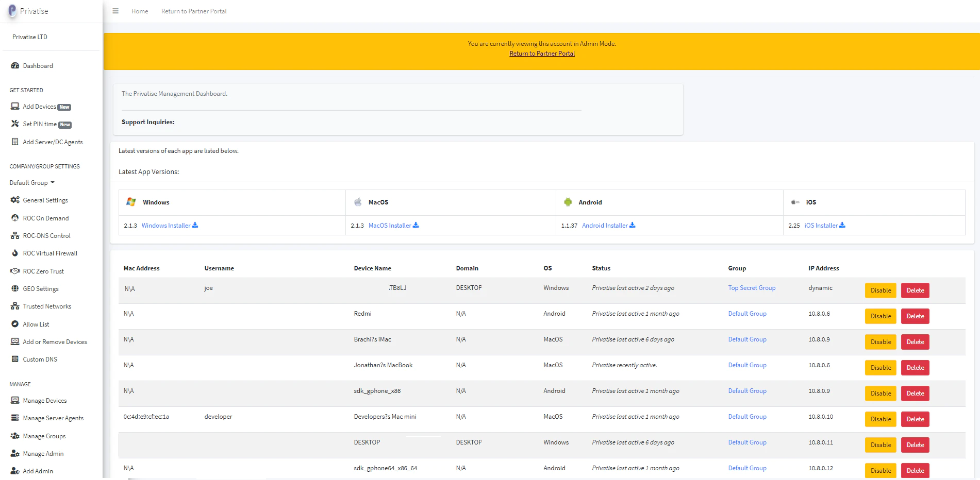
Task: Click the Allow List circle icon
Action: [x=15, y=324]
